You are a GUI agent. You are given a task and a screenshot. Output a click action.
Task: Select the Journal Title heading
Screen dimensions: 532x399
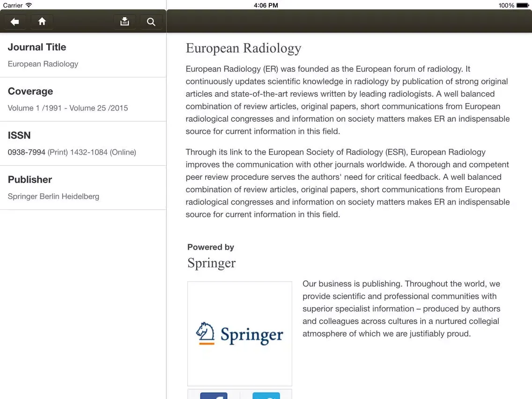tap(37, 47)
